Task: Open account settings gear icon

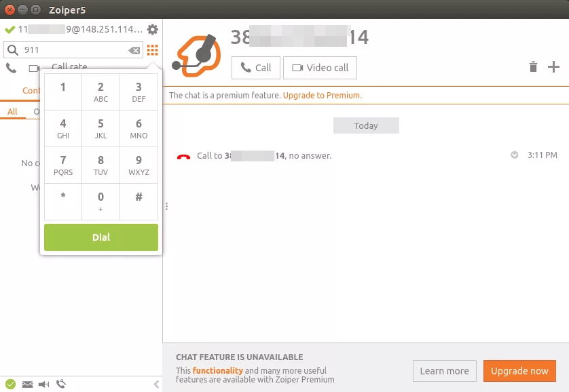Action: pyautogui.click(x=152, y=29)
